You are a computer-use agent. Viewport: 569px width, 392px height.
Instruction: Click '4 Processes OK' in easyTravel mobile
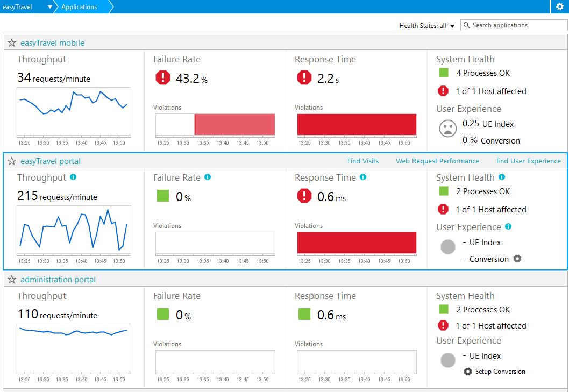click(x=483, y=73)
